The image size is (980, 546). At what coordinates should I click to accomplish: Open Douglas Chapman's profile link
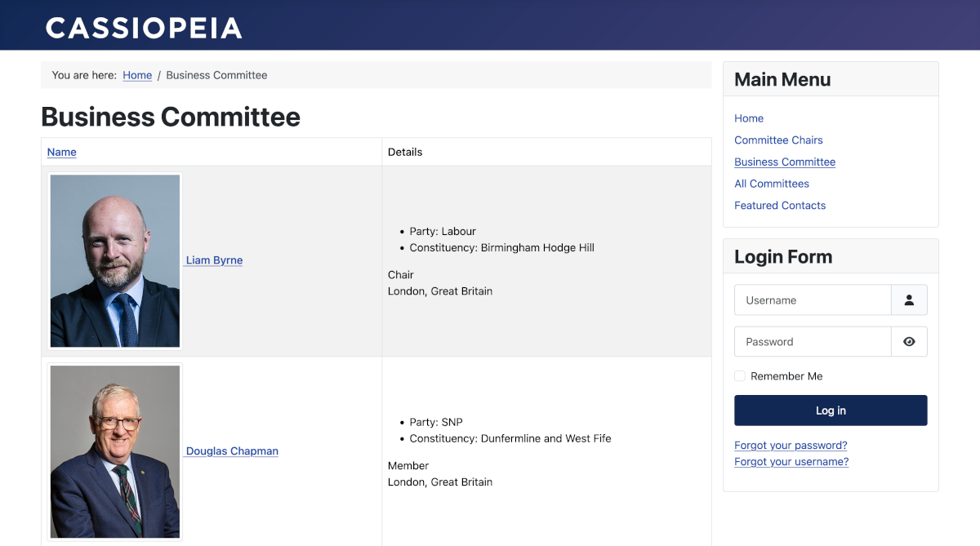pyautogui.click(x=231, y=451)
